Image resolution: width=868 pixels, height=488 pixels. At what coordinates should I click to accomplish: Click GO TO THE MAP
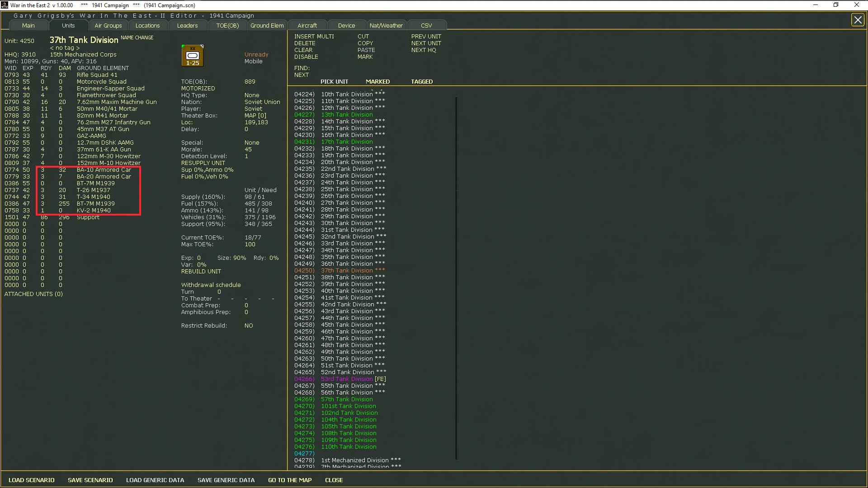coord(290,480)
